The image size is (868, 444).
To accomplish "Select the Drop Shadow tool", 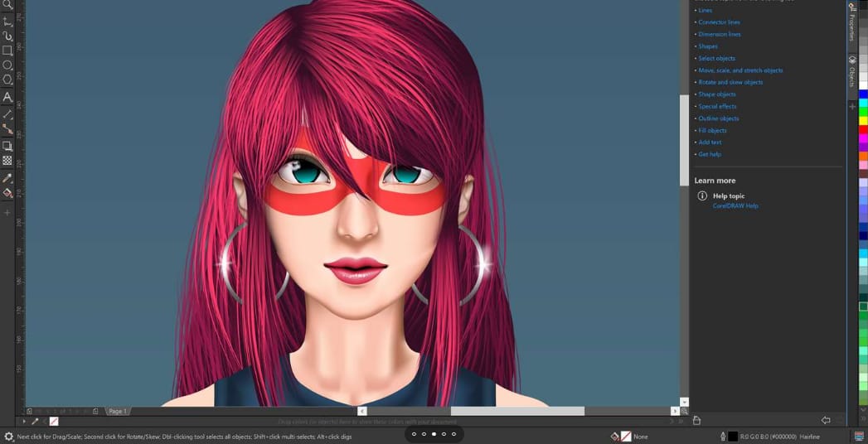I will 7,146.
